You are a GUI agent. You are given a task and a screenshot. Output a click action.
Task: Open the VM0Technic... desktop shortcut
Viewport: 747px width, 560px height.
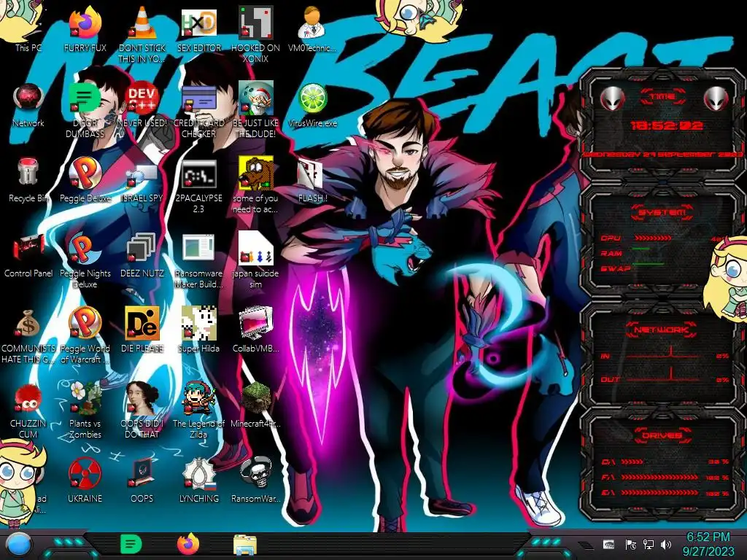point(312,28)
